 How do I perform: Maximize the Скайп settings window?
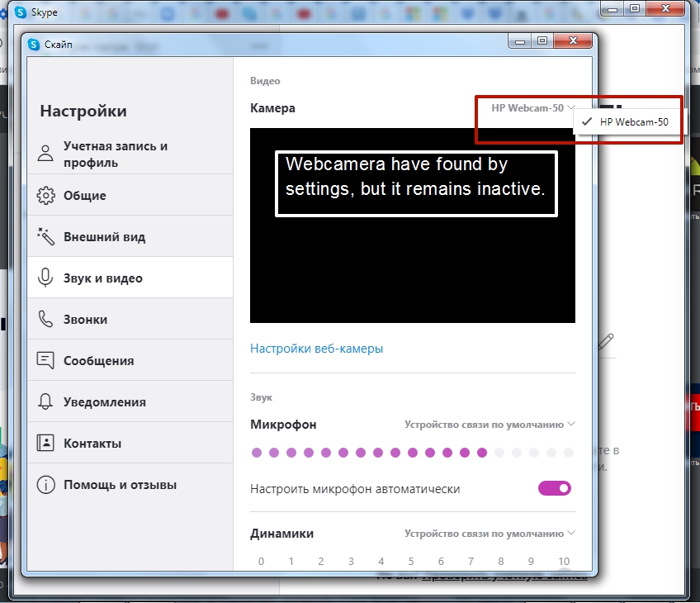tap(542, 41)
